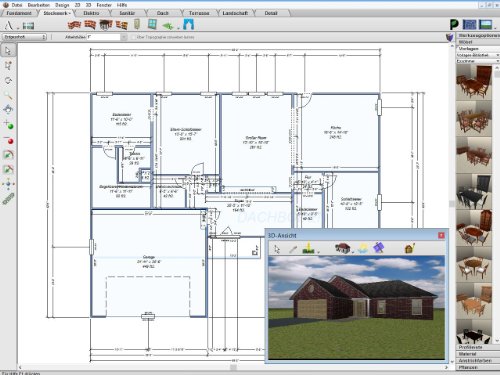Select the brick wall tool icon
This screenshot has width=500, height=375.
click(x=74, y=25)
